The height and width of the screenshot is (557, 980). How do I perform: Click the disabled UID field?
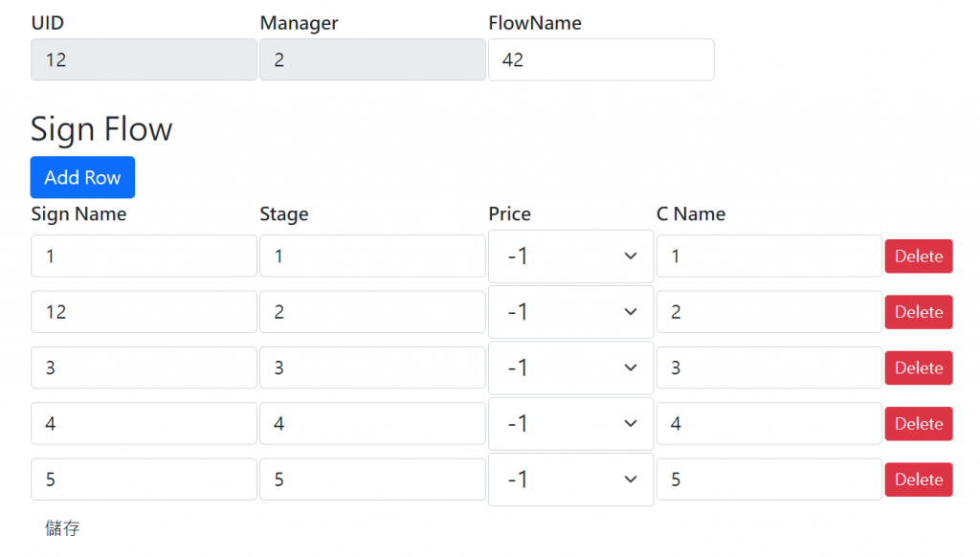click(144, 59)
